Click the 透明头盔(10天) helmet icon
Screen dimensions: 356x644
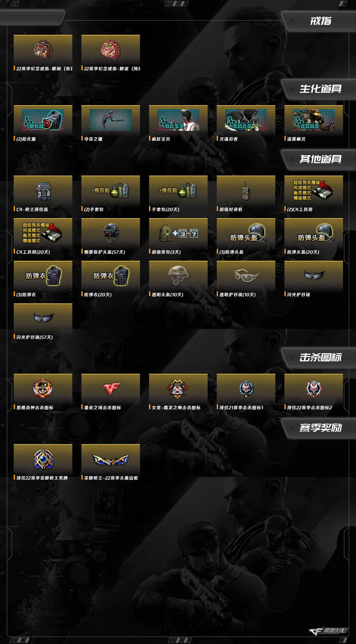[178, 275]
